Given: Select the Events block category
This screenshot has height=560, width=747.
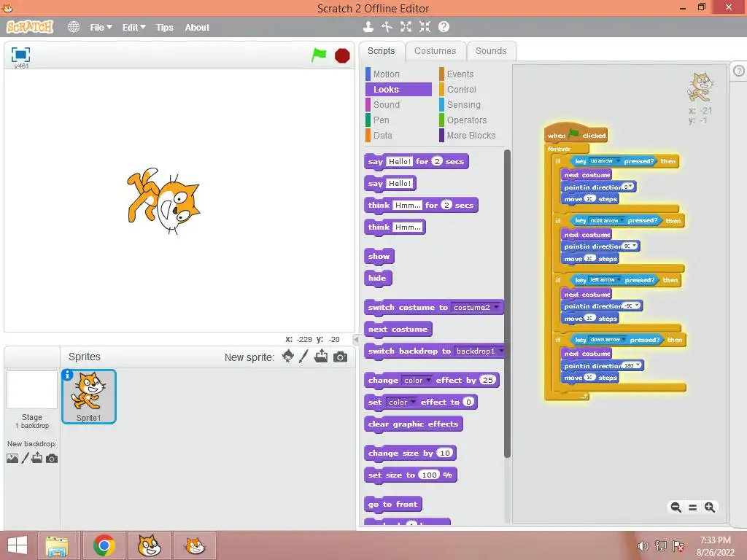Looking at the screenshot, I should pos(460,74).
